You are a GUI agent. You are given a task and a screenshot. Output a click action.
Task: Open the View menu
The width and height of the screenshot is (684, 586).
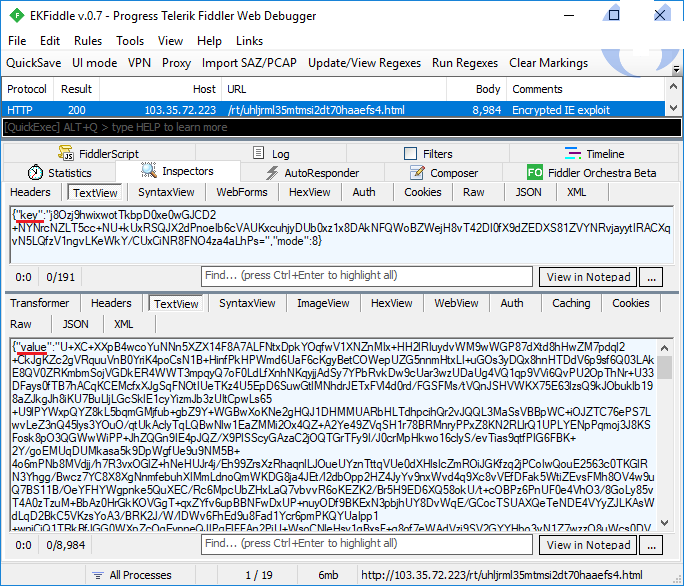[x=170, y=41]
